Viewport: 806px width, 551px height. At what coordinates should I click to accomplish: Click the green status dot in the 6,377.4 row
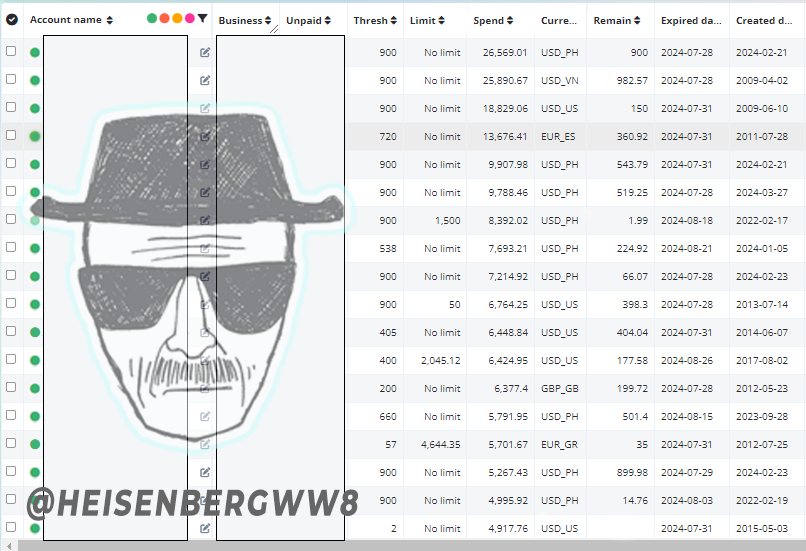[35, 388]
